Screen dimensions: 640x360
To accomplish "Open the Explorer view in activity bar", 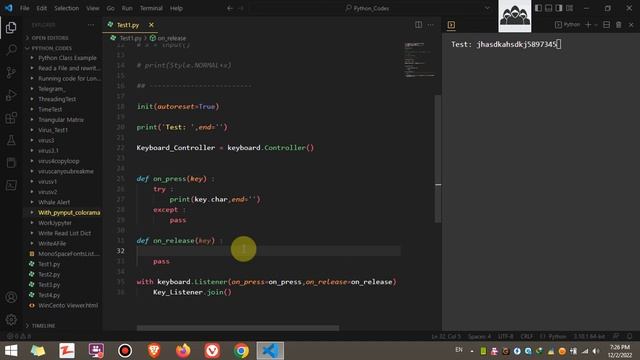I will (11, 28).
